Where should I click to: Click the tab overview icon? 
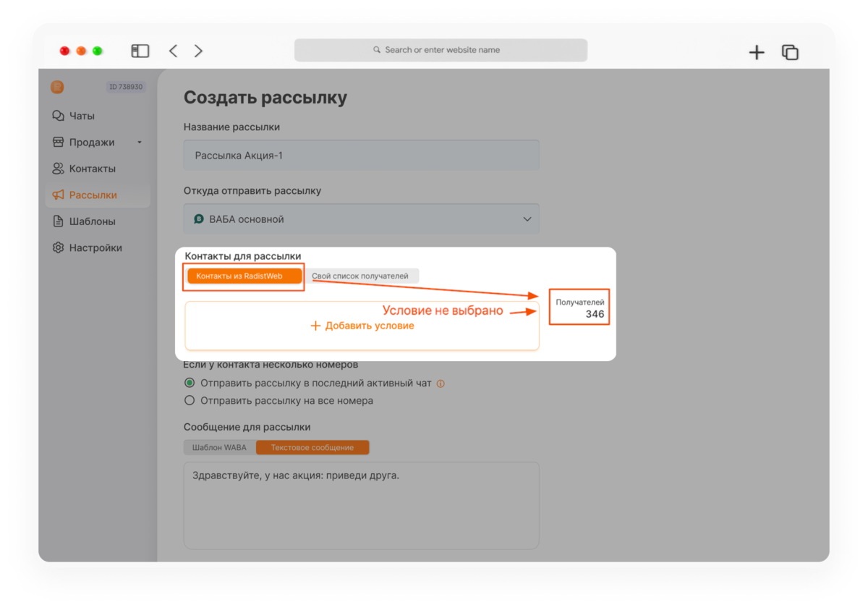point(790,52)
